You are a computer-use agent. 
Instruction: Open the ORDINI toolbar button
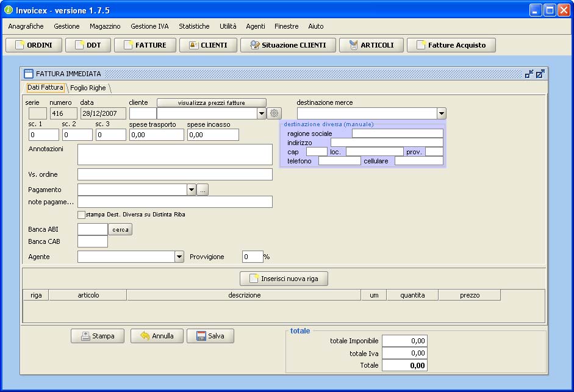click(x=34, y=45)
